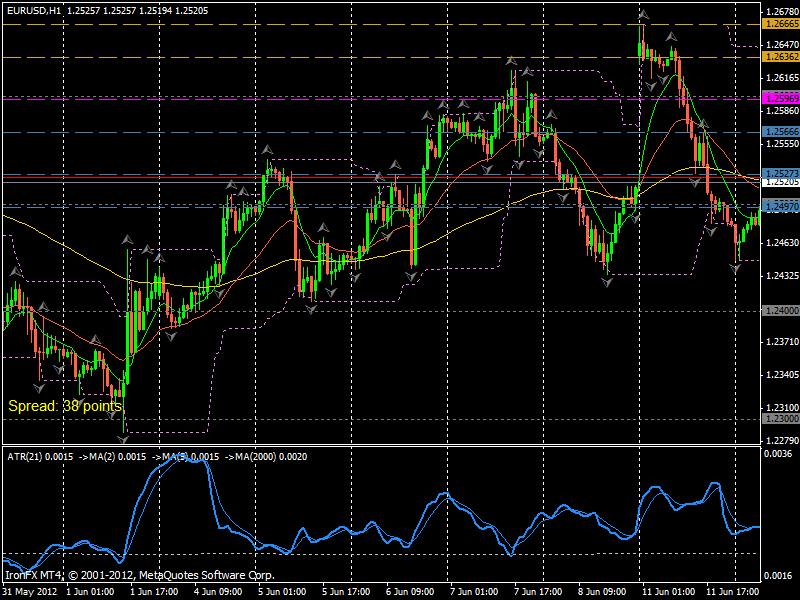Click the magenta 1.25969 price level tag

tap(779, 98)
